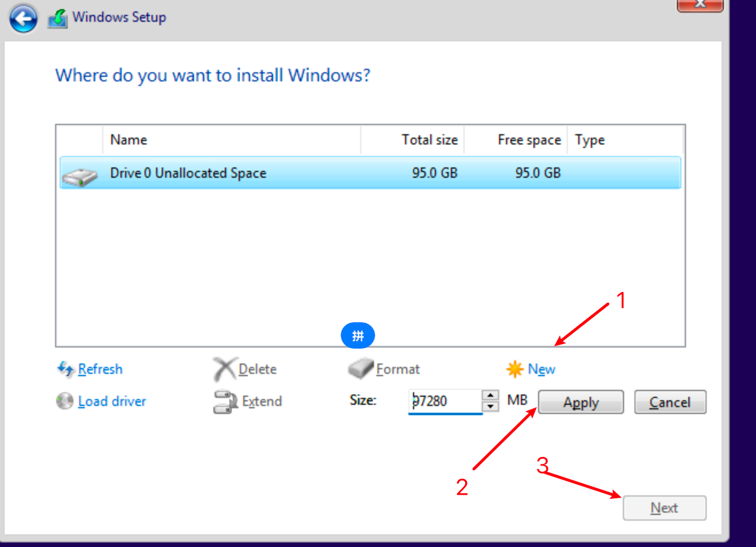Click the orange star New icon
This screenshot has width=756, height=547.
click(515, 369)
